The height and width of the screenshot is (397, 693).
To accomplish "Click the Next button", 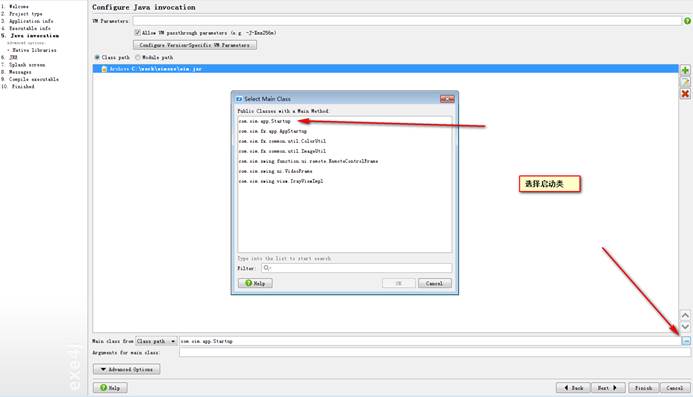I will click(x=608, y=388).
